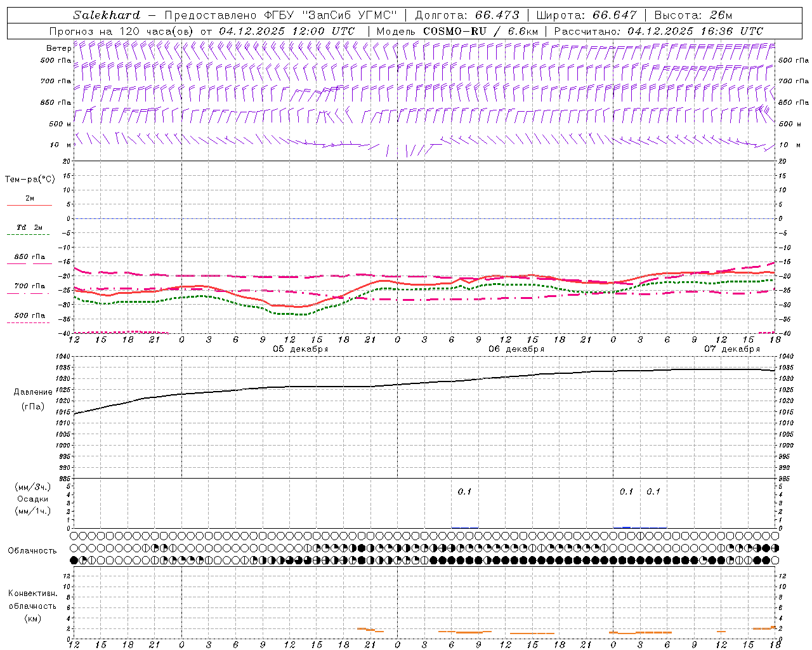Click the elevation label Высота: 26м
The width and height of the screenshot is (812, 650).
693,15
